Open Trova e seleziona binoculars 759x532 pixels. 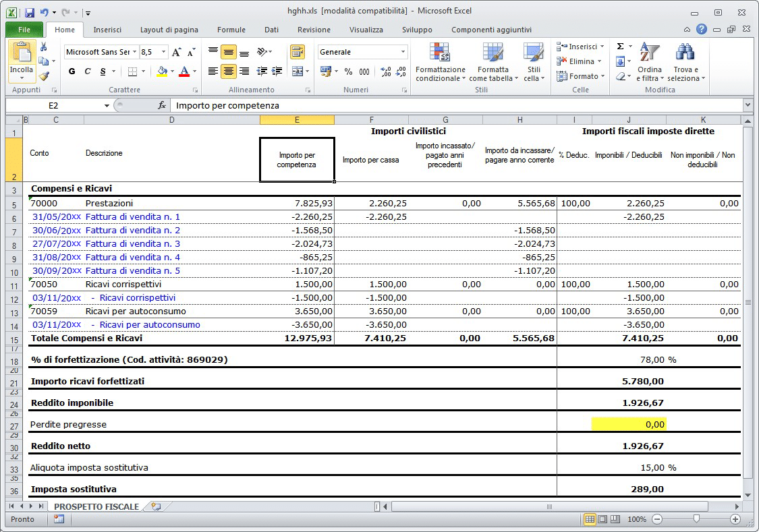pos(686,63)
